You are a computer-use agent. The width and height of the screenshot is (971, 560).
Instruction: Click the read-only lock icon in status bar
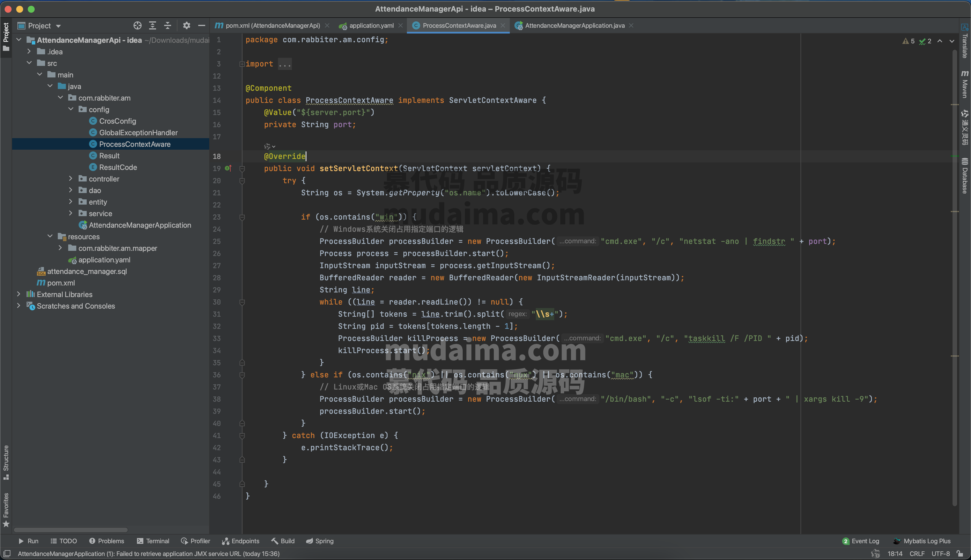pyautogui.click(x=960, y=554)
